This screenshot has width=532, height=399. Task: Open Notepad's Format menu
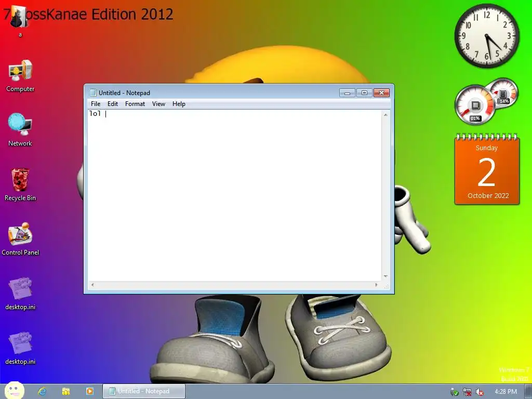tap(135, 104)
